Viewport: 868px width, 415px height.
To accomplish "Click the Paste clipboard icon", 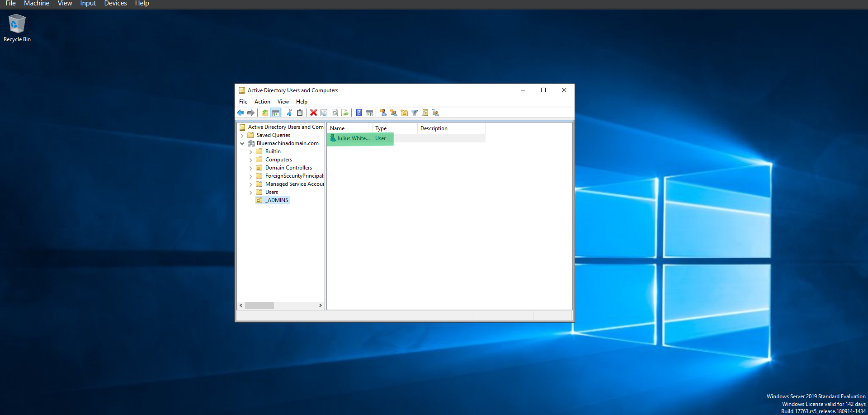I will point(300,113).
